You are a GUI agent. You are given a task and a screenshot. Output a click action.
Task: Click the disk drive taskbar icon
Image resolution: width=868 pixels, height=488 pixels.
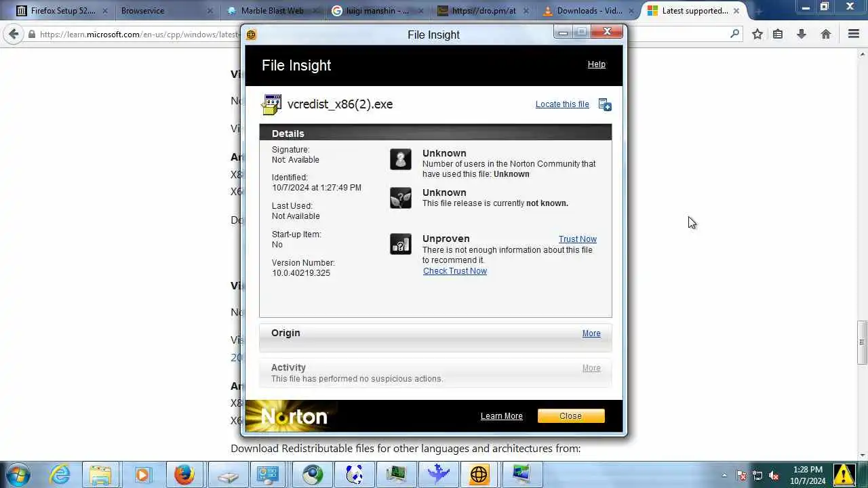coord(229,476)
